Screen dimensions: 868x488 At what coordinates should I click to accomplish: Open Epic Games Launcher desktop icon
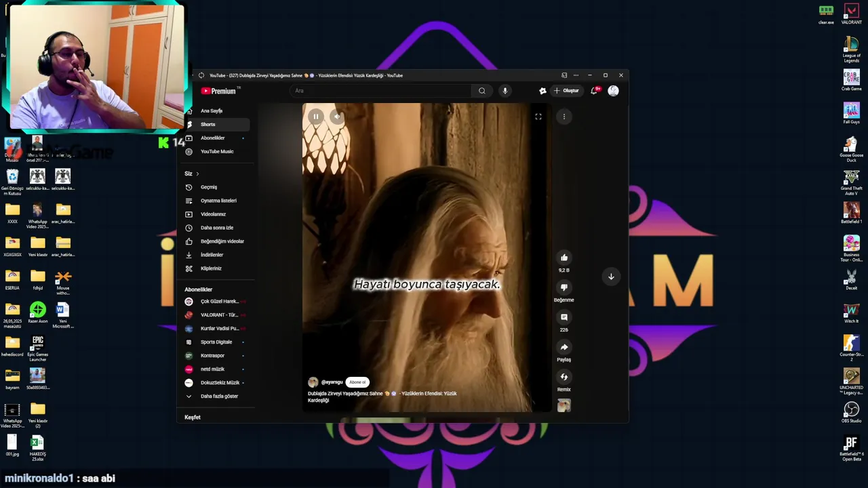pyautogui.click(x=37, y=348)
